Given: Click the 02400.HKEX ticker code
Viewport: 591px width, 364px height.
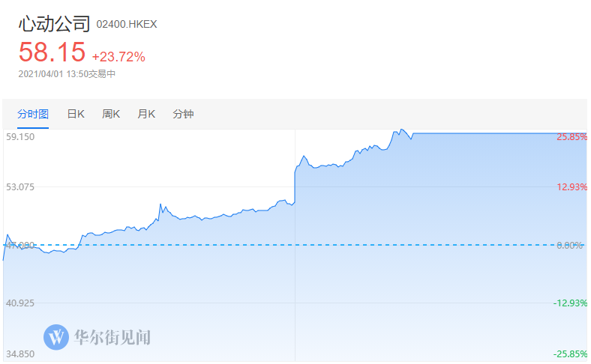Looking at the screenshot, I should 127,25.
